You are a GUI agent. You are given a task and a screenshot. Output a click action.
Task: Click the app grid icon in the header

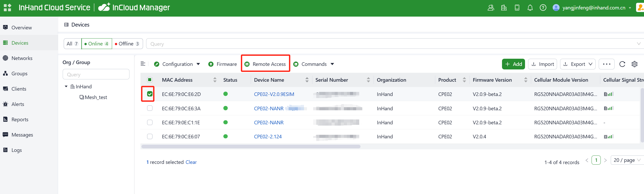click(x=7, y=8)
